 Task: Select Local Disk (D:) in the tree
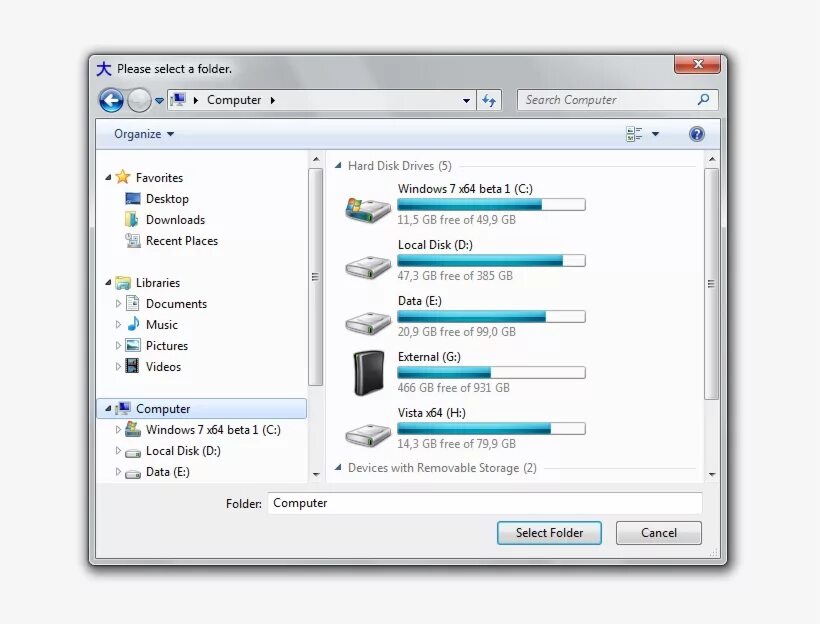coord(183,450)
